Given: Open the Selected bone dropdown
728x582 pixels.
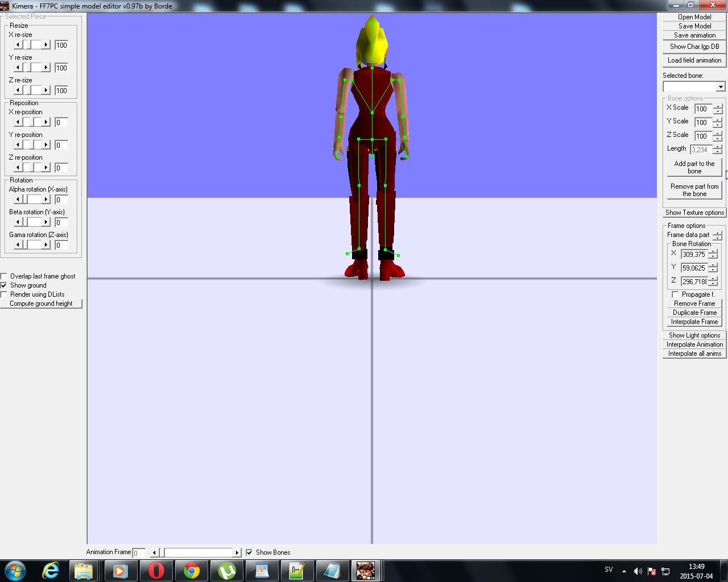Looking at the screenshot, I should [721, 86].
